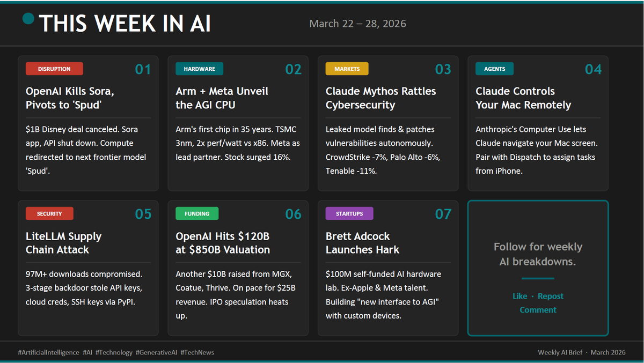Click the HARDWARE category badge
The height and width of the screenshot is (363, 644).
point(199,69)
